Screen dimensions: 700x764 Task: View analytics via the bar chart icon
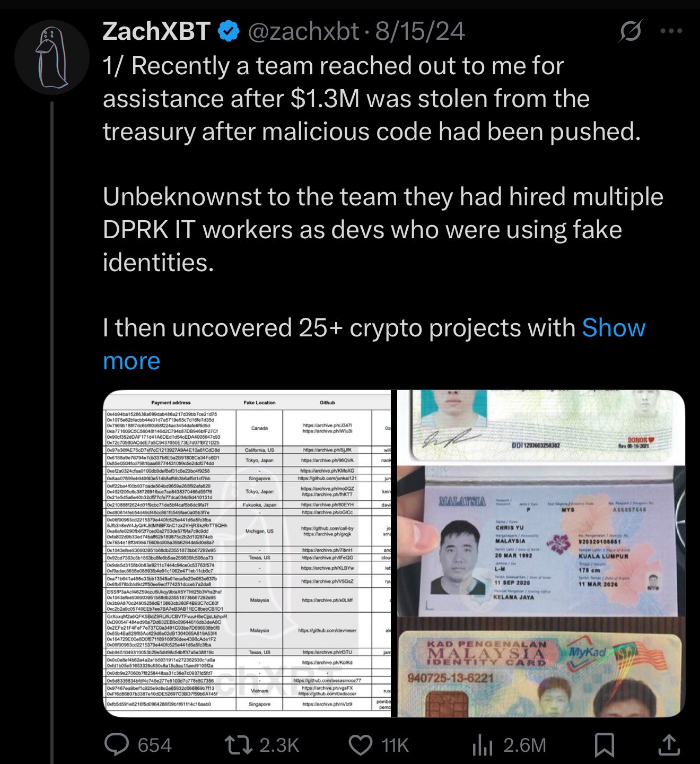point(482,745)
